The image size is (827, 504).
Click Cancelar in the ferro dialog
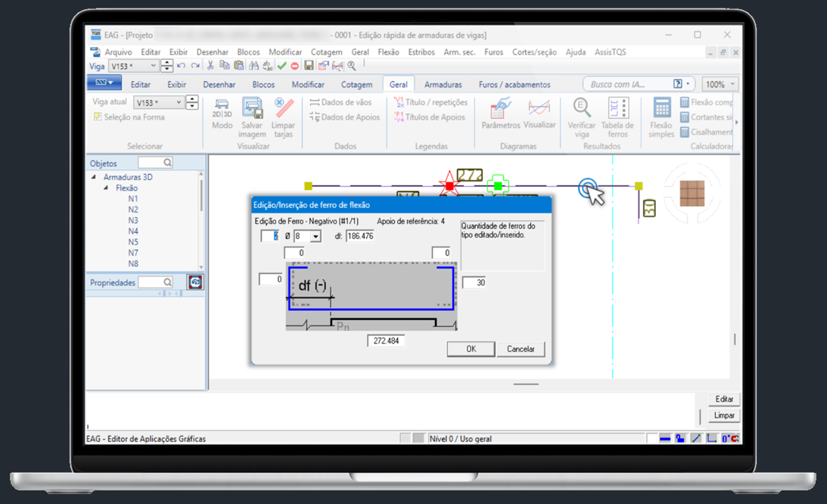click(521, 349)
